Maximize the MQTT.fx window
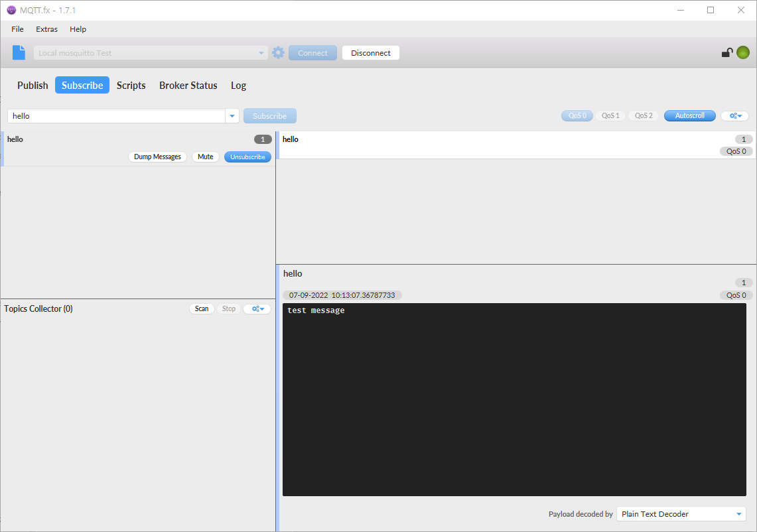This screenshot has height=532, width=757. pos(711,10)
